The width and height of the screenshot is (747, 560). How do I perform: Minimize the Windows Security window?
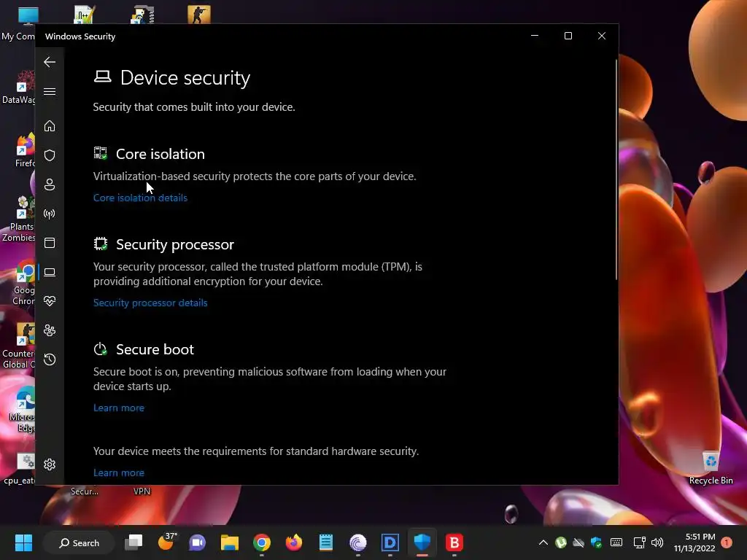pyautogui.click(x=535, y=36)
